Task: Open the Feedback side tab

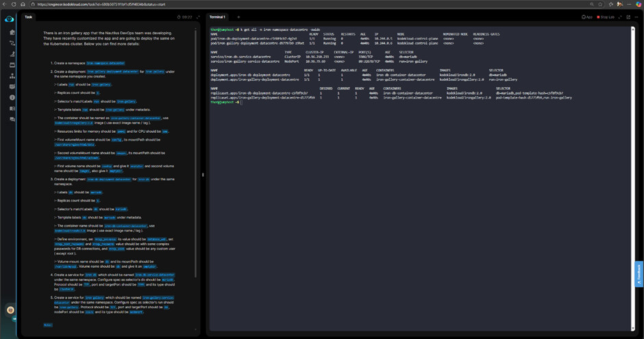Action: click(x=639, y=274)
